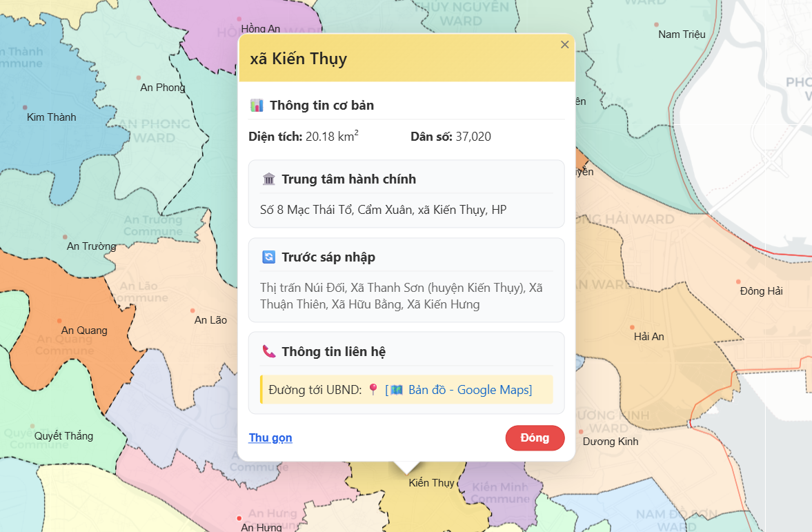This screenshot has width=812, height=532.
Task: Select the Đông Hải map marker dot
Action: 738,282
